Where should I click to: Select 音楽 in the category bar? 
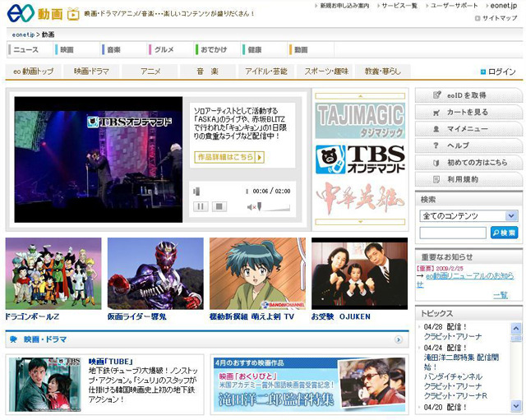113,49
